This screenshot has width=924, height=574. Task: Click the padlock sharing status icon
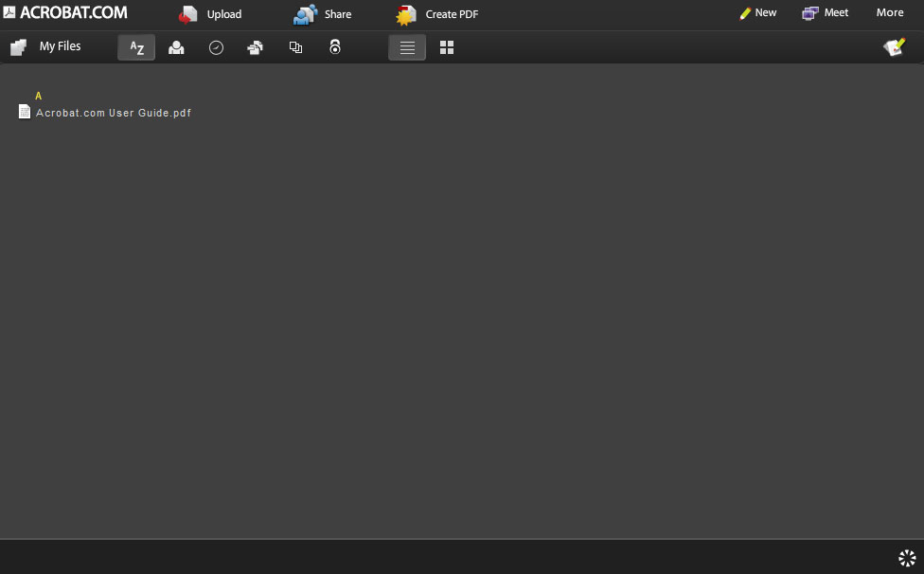click(335, 47)
